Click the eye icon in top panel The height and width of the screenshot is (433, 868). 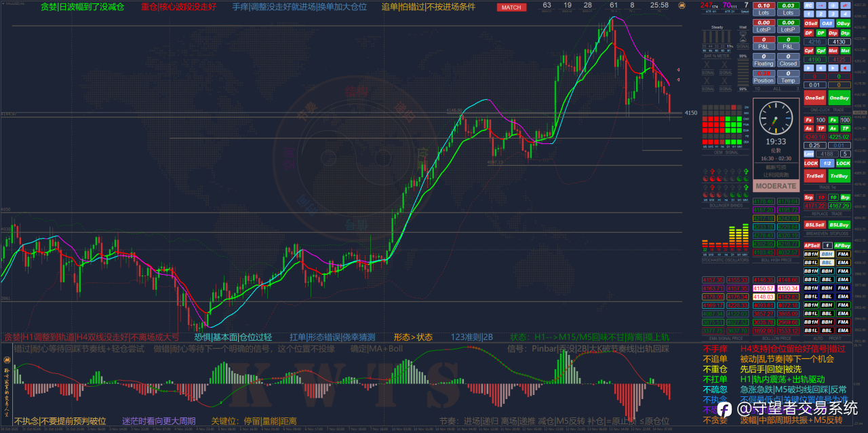833,5
